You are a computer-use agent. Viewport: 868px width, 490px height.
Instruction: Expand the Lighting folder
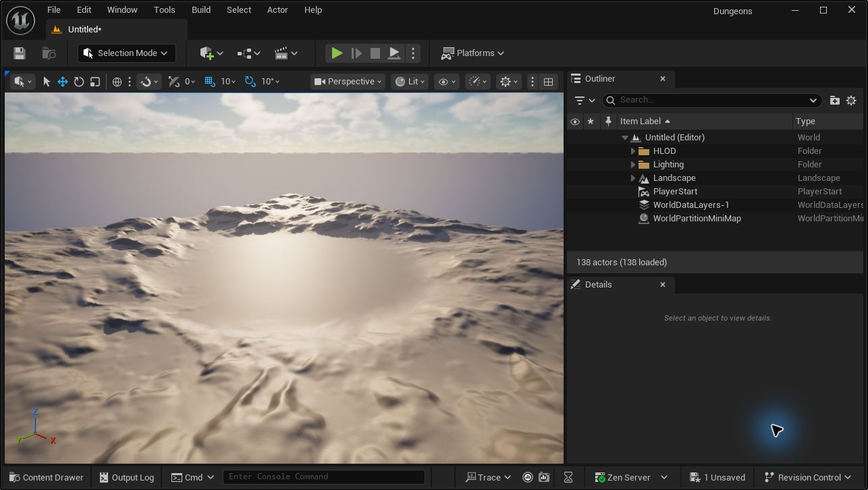633,165
